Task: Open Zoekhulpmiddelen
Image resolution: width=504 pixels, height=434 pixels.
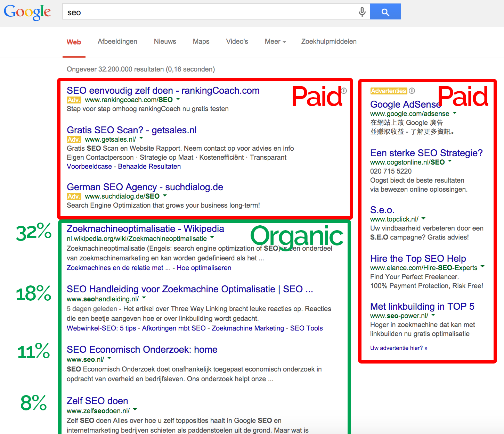Action: 328,41
